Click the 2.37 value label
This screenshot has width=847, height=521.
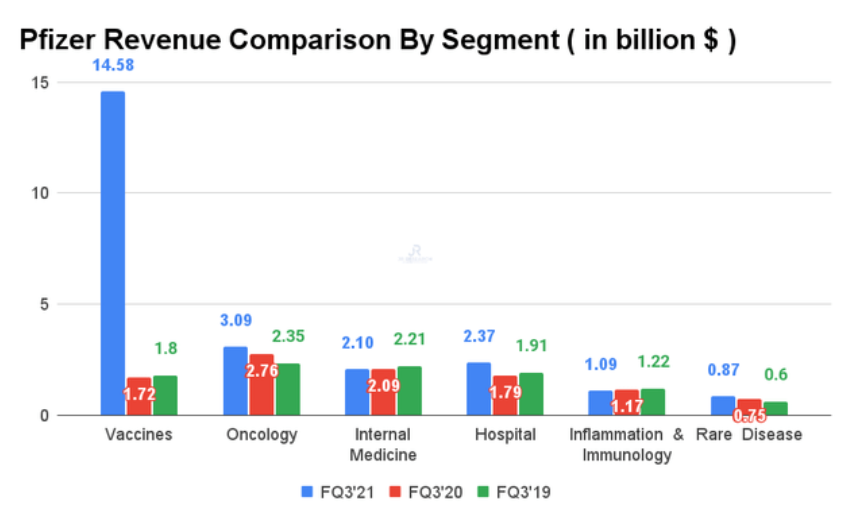[479, 336]
